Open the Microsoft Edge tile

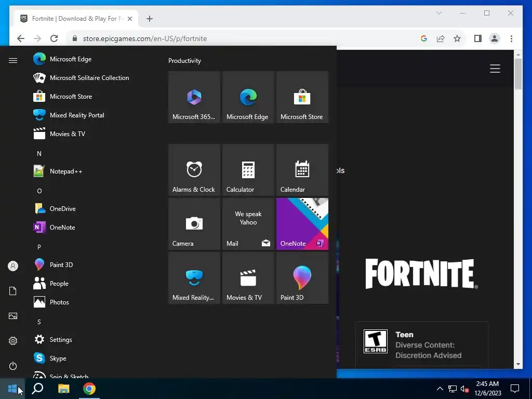(x=248, y=97)
